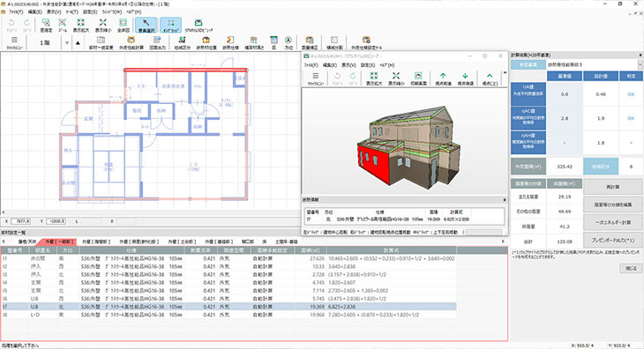This screenshot has height=349, width=644.
Task: Expand the 判定基準 grade dropdown
Action: coord(640,65)
